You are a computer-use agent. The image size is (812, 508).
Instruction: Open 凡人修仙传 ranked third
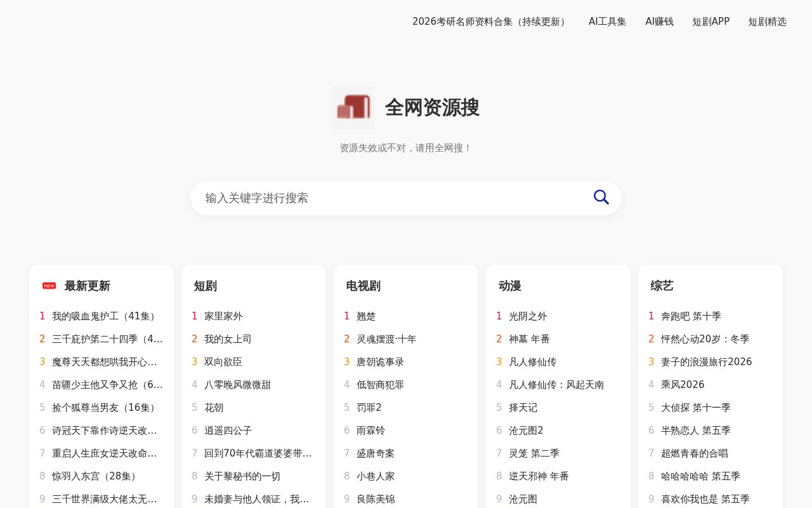point(532,362)
